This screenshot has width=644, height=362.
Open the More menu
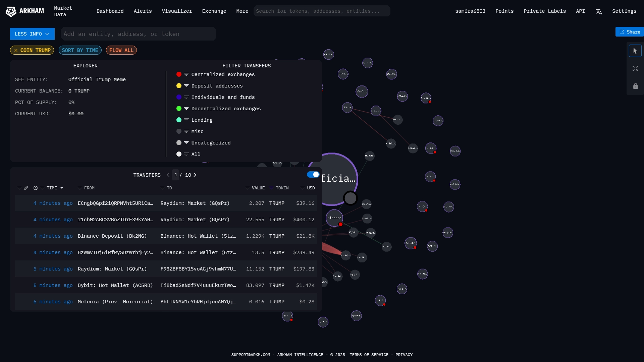click(x=242, y=11)
